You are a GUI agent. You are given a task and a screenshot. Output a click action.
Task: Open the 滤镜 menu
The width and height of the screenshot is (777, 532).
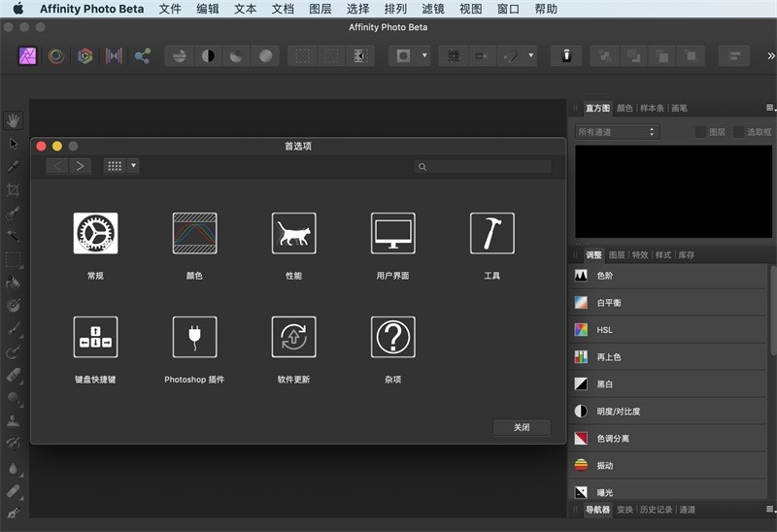433,9
